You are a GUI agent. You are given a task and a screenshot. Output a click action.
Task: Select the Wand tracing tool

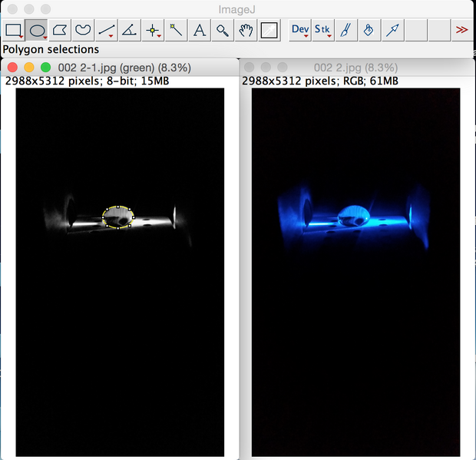click(x=176, y=31)
